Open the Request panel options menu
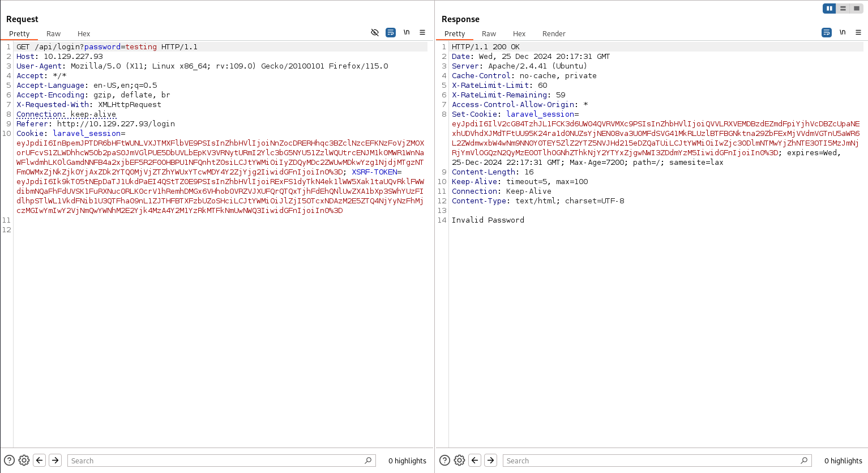Image resolution: width=868 pixels, height=473 pixels. point(422,32)
